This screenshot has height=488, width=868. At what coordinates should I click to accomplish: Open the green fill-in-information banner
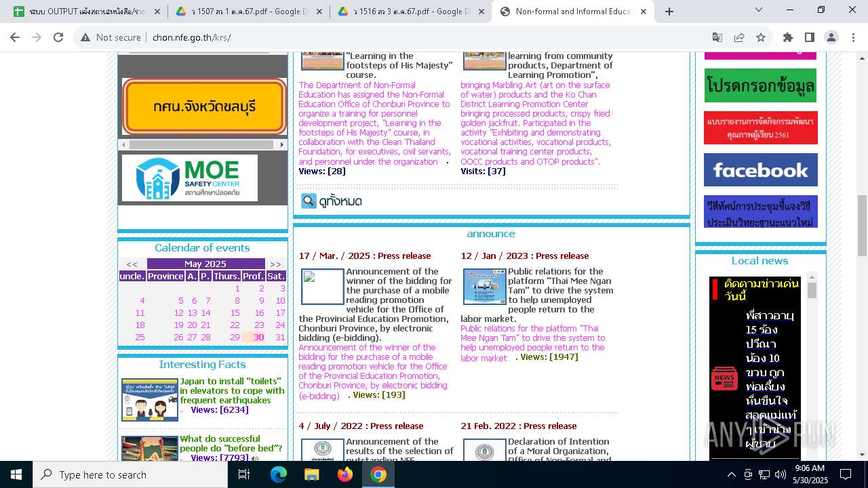click(x=760, y=85)
